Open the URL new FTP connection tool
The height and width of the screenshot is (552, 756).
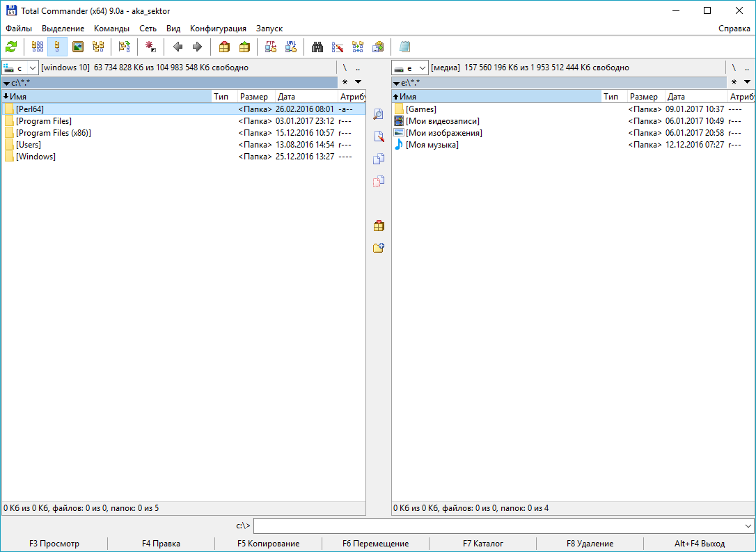coord(291,47)
